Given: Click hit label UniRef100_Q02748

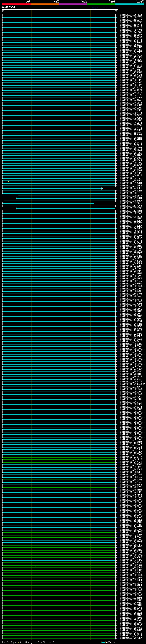Looking at the screenshot, I should (131, 296).
